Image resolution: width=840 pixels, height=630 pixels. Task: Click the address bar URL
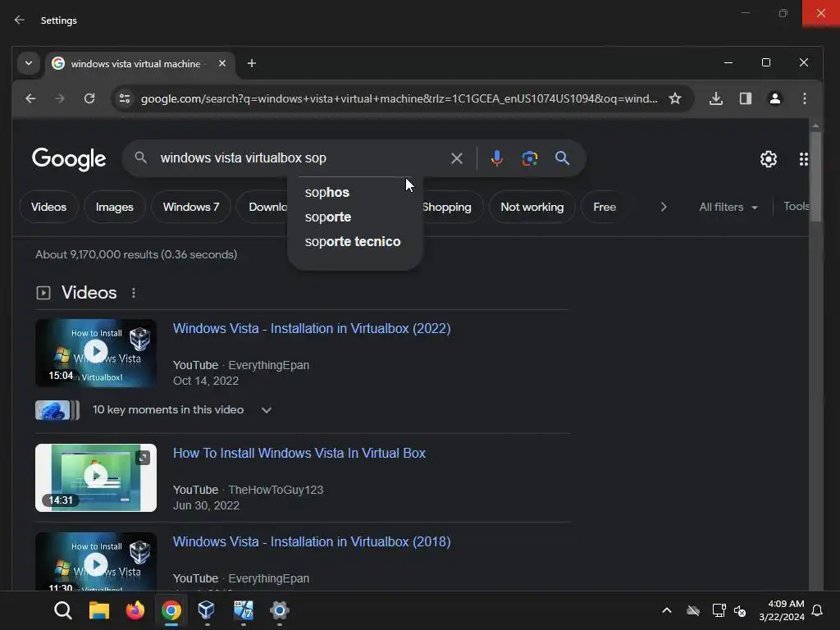(399, 98)
